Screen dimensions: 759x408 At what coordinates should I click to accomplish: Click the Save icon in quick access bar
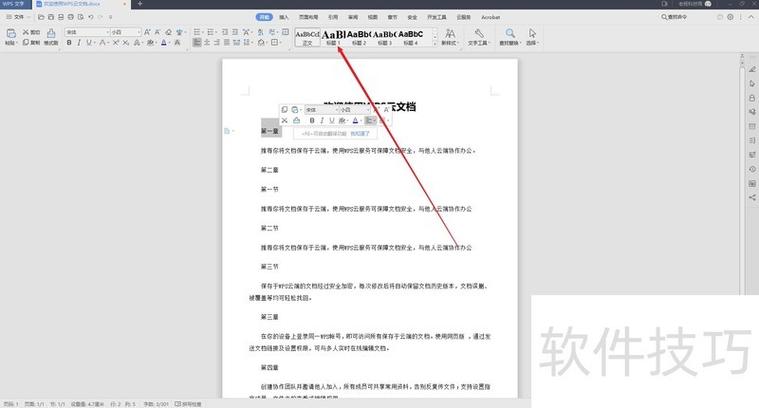point(51,17)
